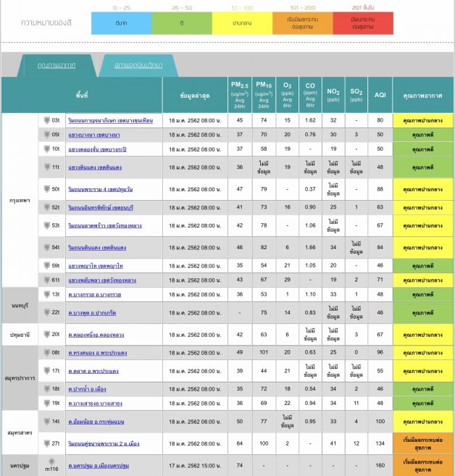Select the marker icon beside 10t
This screenshot has width=455, height=476.
47,149
